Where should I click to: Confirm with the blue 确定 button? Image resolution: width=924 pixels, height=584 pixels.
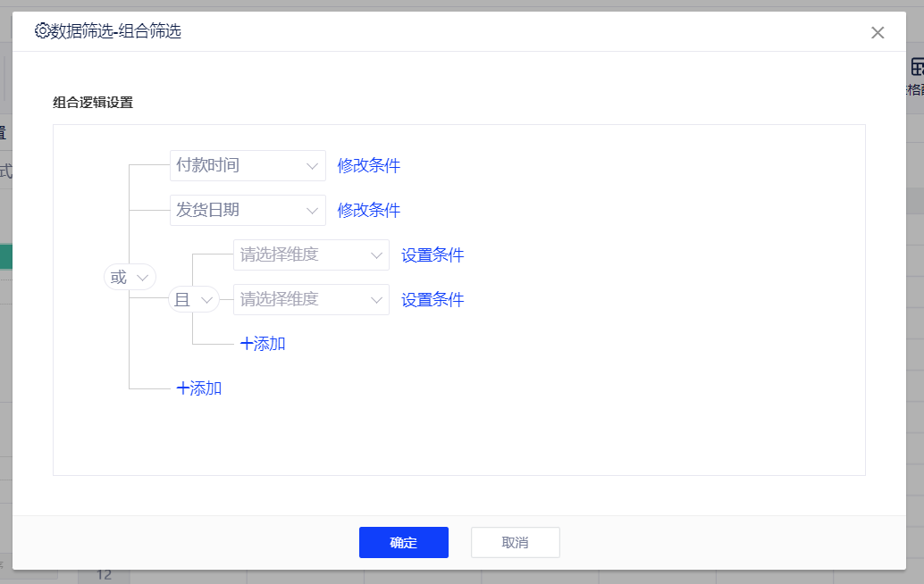tap(403, 542)
